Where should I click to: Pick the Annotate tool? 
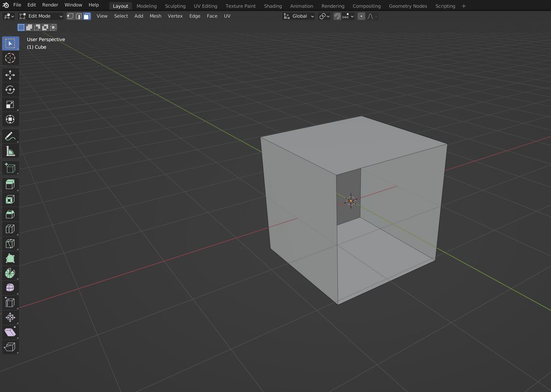pyautogui.click(x=10, y=136)
